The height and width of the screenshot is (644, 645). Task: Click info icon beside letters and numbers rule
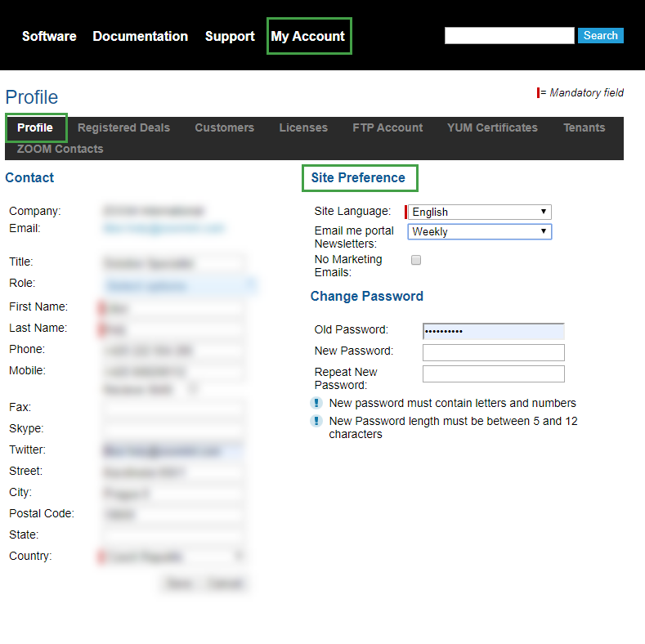(x=316, y=403)
